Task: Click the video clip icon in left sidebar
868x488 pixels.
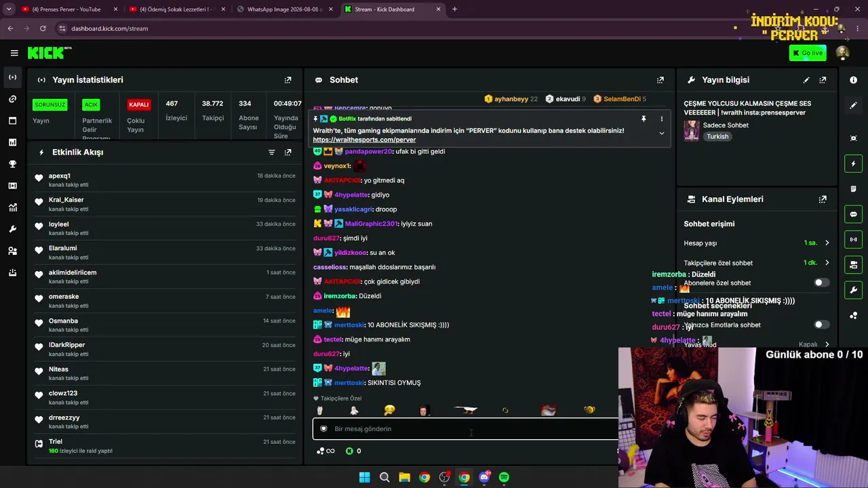Action: click(x=13, y=186)
